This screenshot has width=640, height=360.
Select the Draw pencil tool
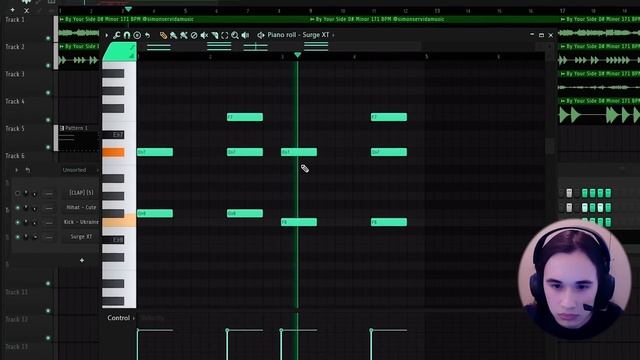(x=163, y=36)
